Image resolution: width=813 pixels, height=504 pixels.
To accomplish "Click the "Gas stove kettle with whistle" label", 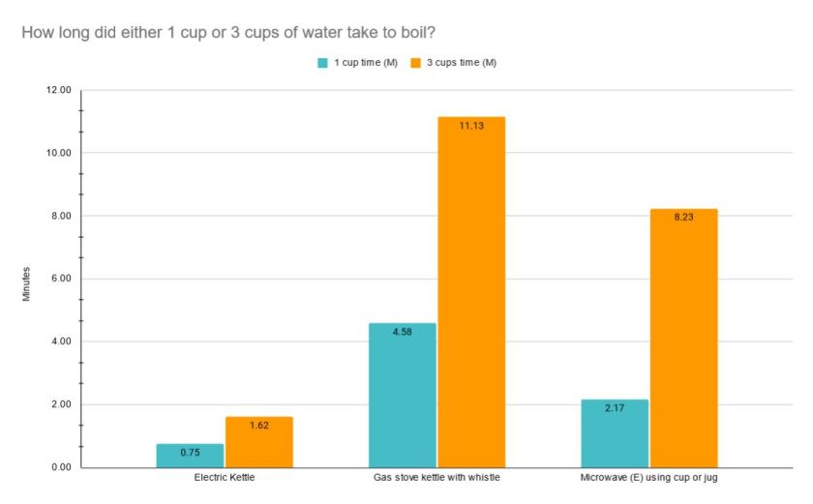I will pos(437,479).
